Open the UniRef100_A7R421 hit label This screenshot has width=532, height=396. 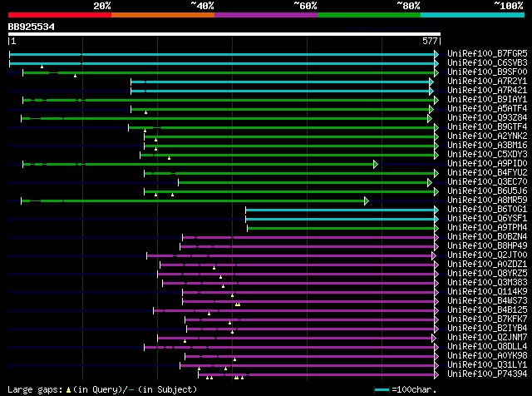pyautogui.click(x=487, y=91)
